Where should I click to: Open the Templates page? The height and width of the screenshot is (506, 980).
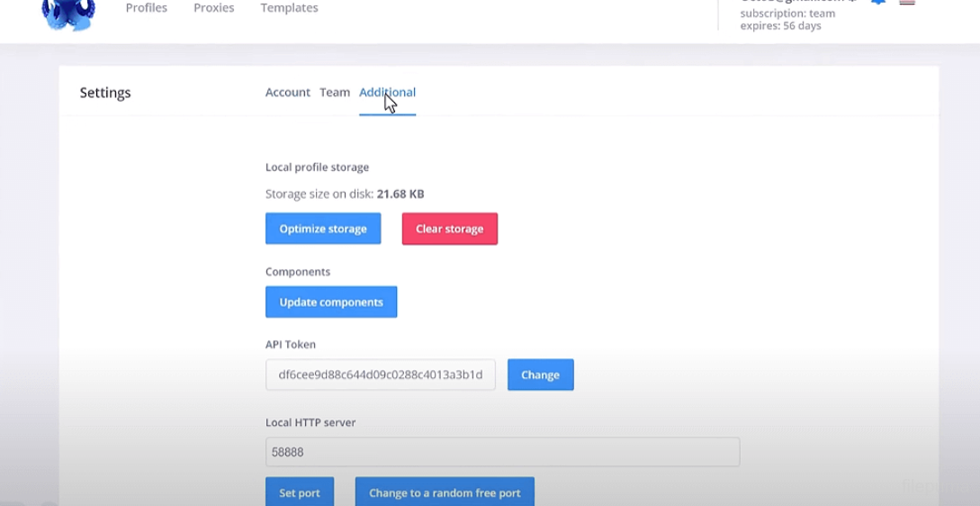pos(289,8)
